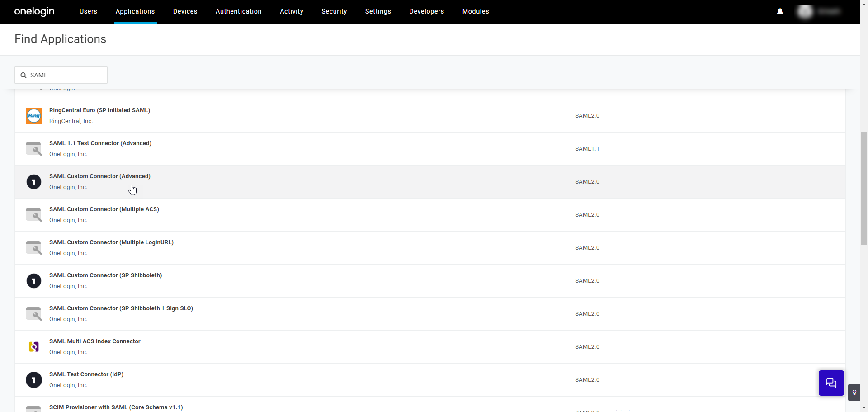Open the chat support widget
Screen dimensions: 868x412
831,383
